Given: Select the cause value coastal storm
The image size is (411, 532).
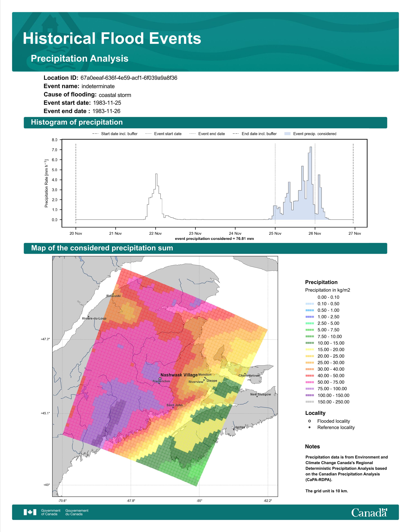Looking at the screenshot, I should pos(115,95).
